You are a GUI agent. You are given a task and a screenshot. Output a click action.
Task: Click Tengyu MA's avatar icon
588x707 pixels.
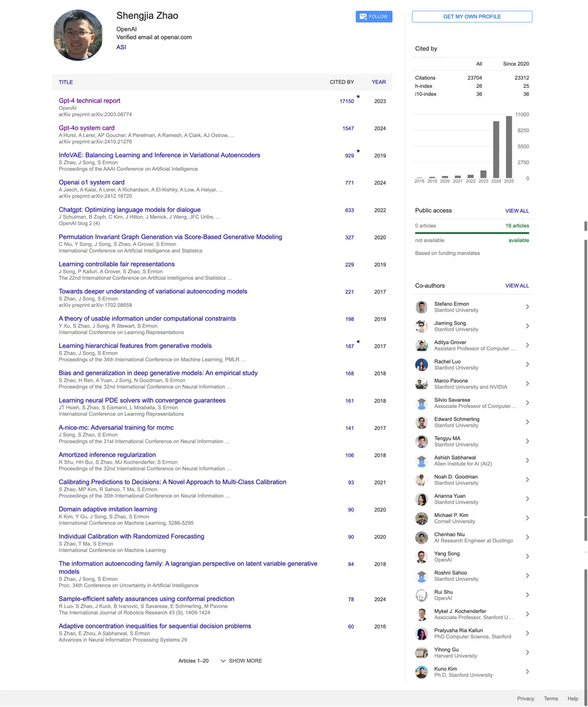(x=421, y=441)
